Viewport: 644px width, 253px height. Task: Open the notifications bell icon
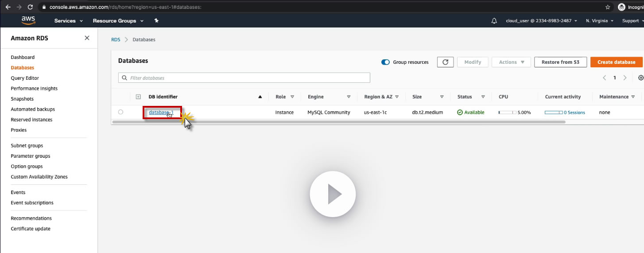494,21
